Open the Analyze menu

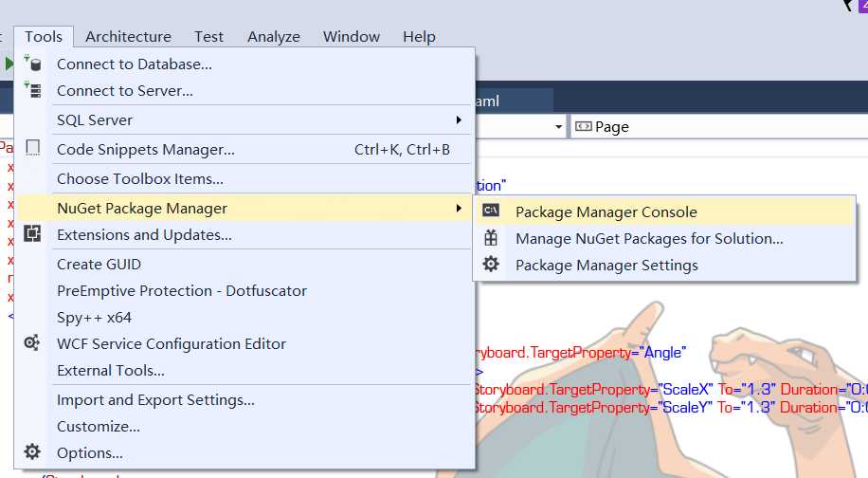[274, 37]
